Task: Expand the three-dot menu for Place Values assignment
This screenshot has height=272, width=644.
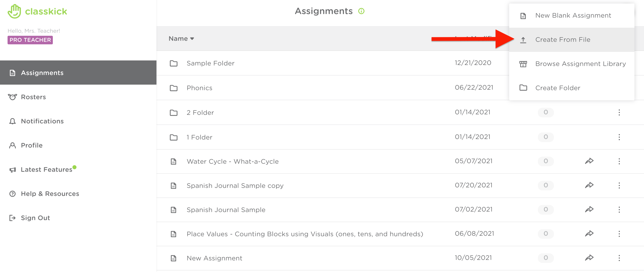Action: pyautogui.click(x=620, y=234)
